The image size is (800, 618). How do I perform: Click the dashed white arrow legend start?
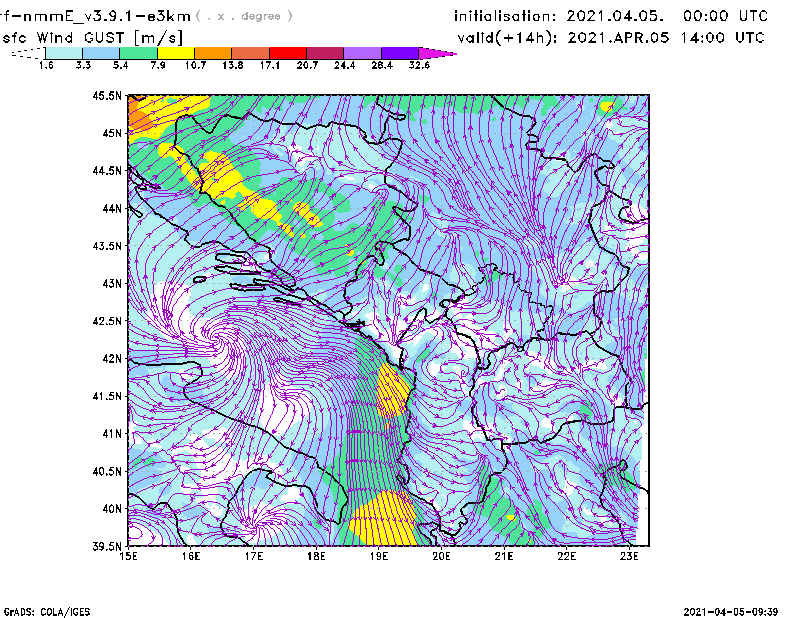(28, 53)
